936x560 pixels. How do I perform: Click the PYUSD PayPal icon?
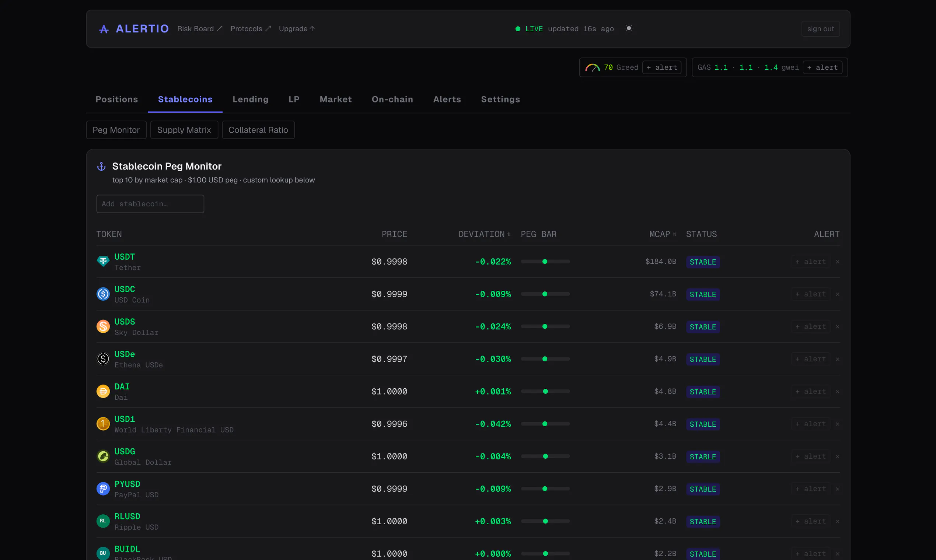tap(103, 488)
